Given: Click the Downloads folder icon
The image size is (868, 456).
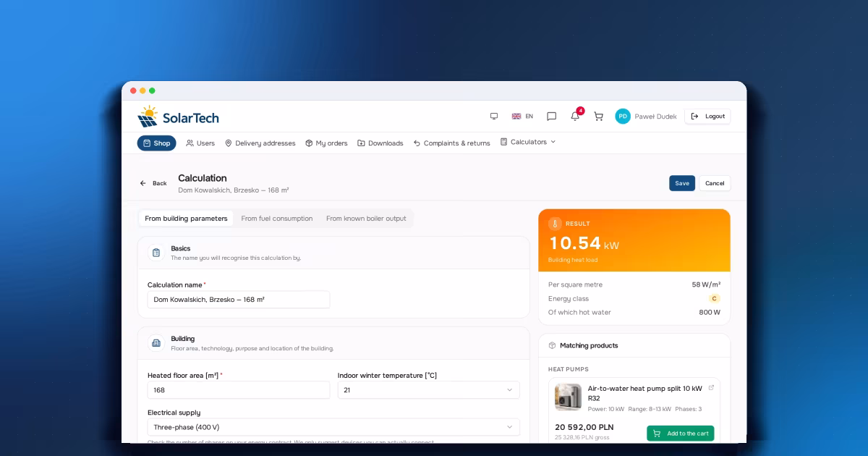Looking at the screenshot, I should pyautogui.click(x=361, y=143).
